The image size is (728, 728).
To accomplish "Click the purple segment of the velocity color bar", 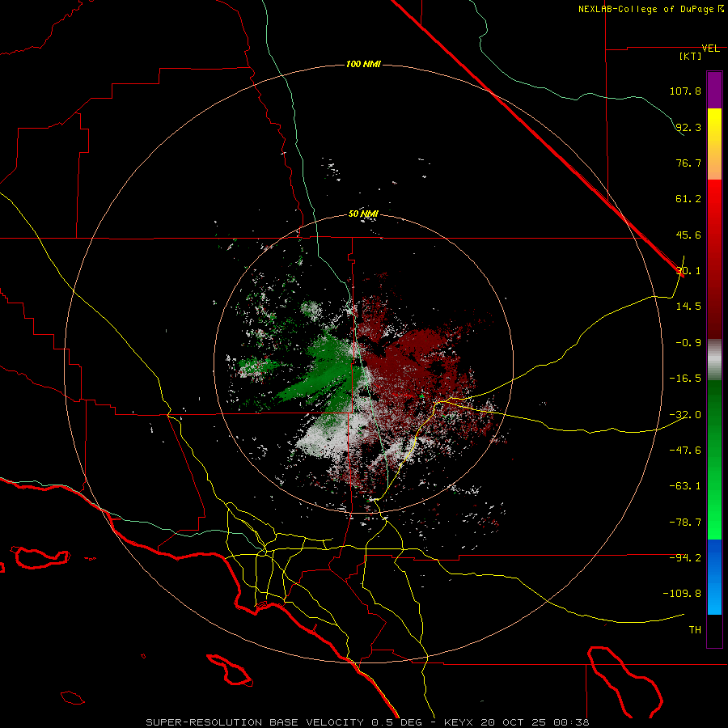I will [x=714, y=90].
